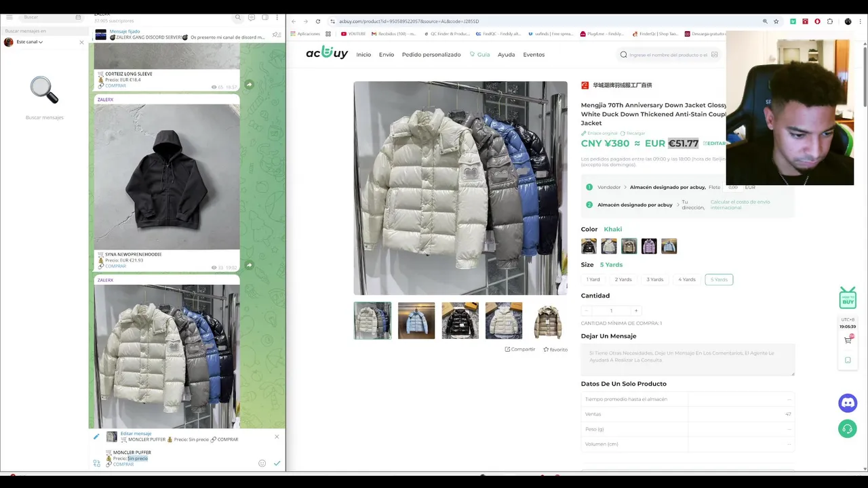Open the three-dot channel options menu

277,17
